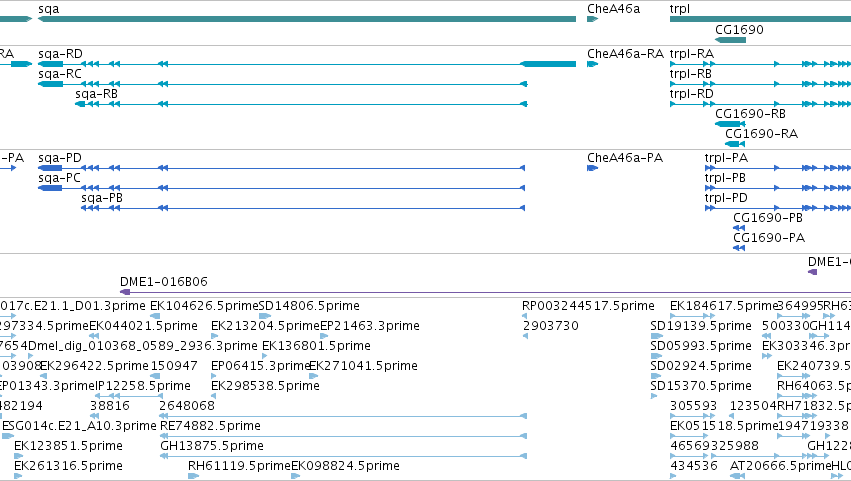Click the CheA46a-RA transcript label
The height and width of the screenshot is (481, 851).
625,54
